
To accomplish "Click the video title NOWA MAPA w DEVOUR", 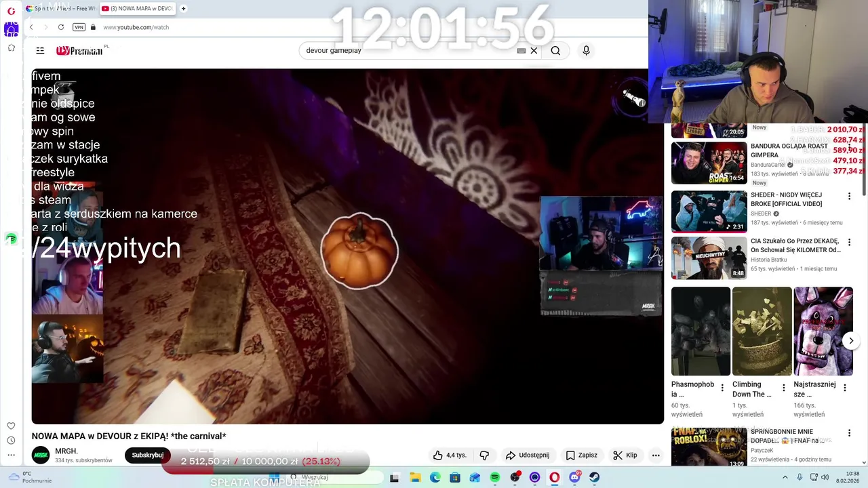I will coord(129,436).
